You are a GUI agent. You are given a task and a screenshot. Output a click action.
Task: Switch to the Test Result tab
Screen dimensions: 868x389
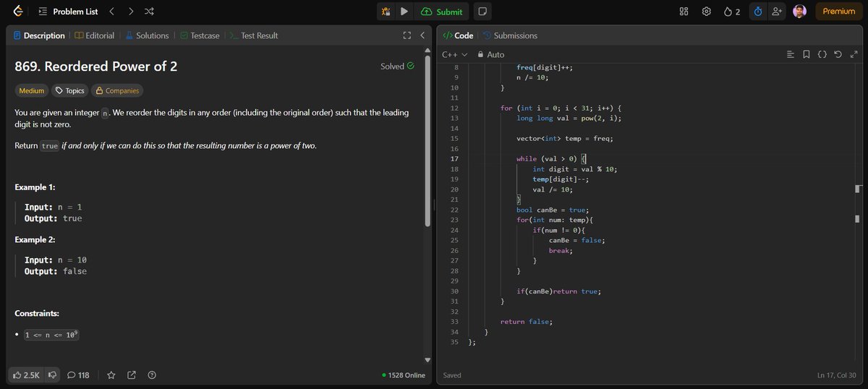(254, 35)
